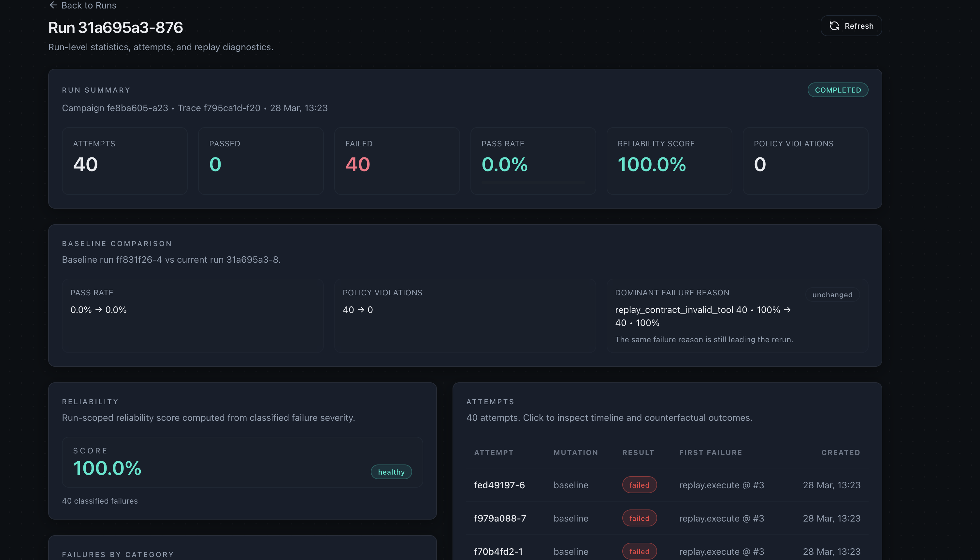Click the Refresh circular arrows icon
980x560 pixels.
pyautogui.click(x=834, y=26)
